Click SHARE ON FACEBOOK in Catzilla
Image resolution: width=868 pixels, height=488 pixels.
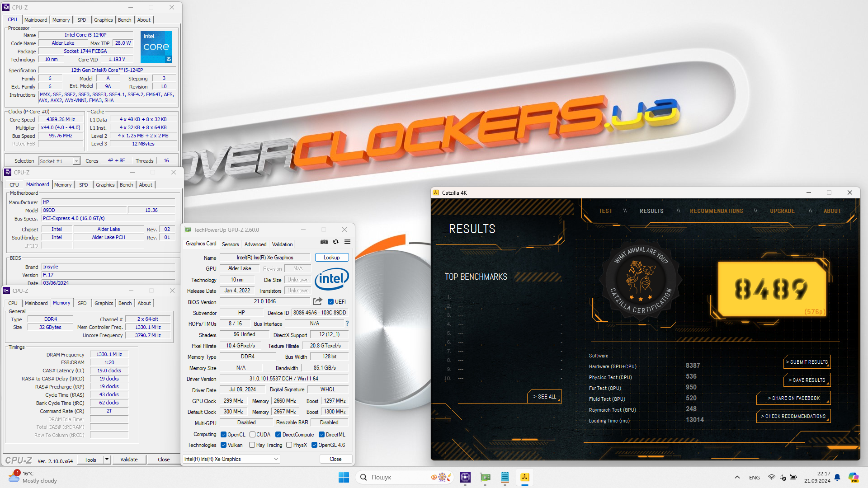pos(793,398)
